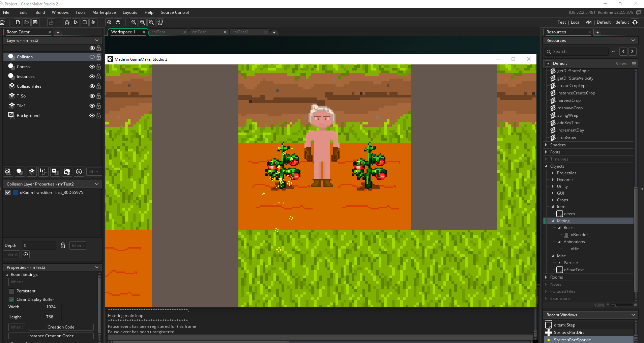The image size is (644, 343).
Task: Clean the project cache (broom icon)
Action: click(x=93, y=22)
